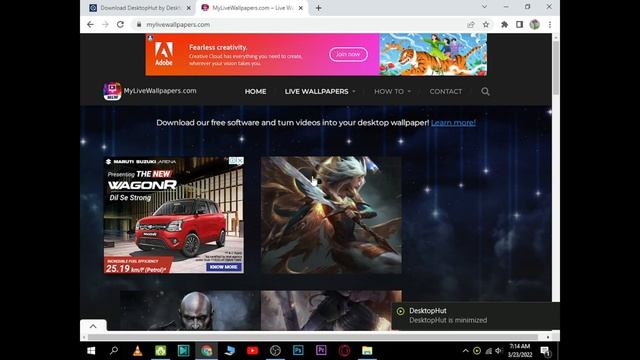Click the Adobe logo in the banner ad

click(x=164, y=54)
